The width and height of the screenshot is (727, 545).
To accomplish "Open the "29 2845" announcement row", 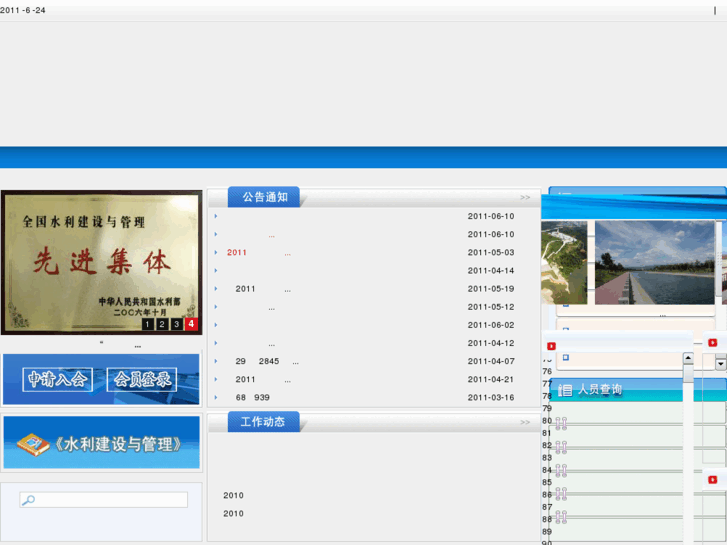I will click(x=267, y=361).
